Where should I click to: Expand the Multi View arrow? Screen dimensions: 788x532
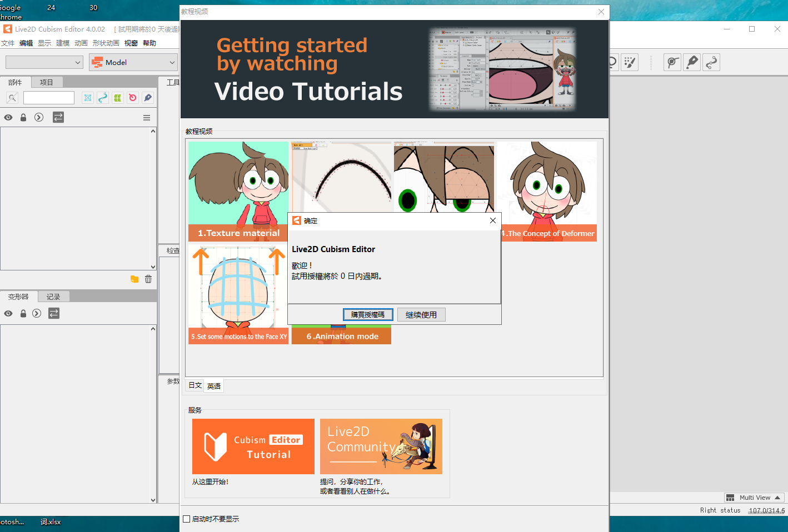(x=777, y=498)
